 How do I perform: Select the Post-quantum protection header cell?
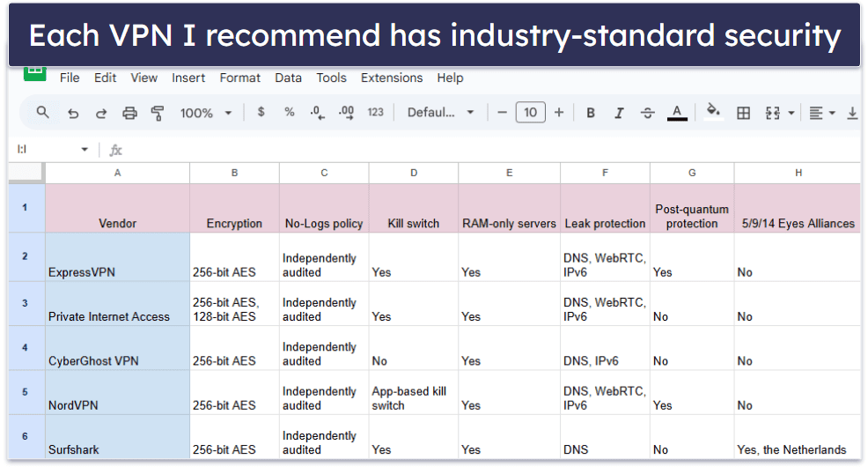692,208
